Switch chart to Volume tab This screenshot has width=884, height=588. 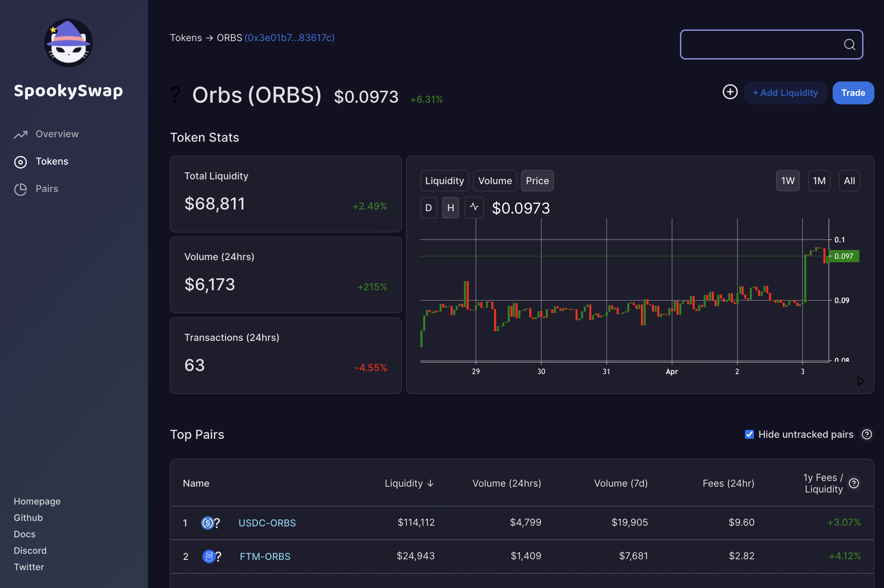(495, 181)
